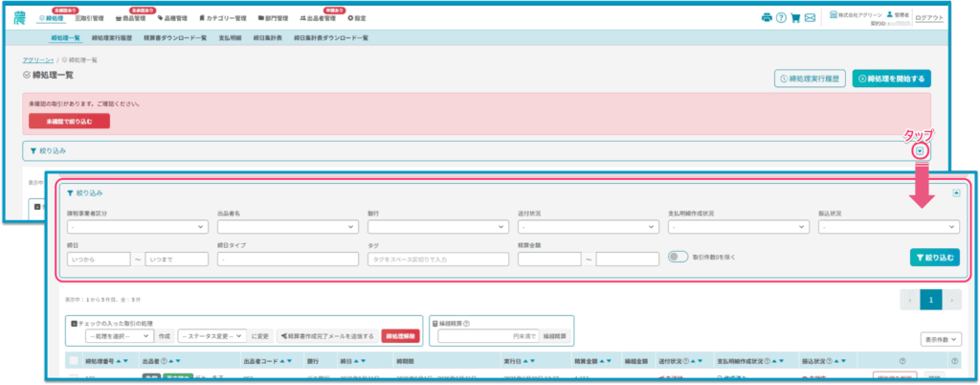Open the 送付状況 dropdown
The height and width of the screenshot is (385, 980).
click(x=587, y=227)
